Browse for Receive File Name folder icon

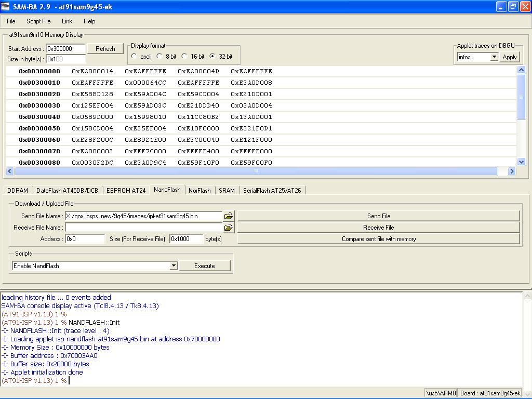pos(229,228)
